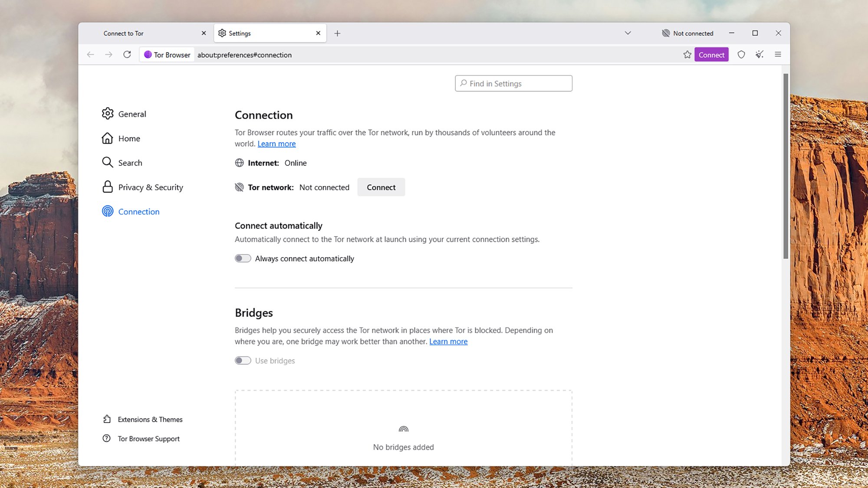Screen dimensions: 868x488
Task: Click Connect next to Tor network status
Action: pyautogui.click(x=381, y=187)
